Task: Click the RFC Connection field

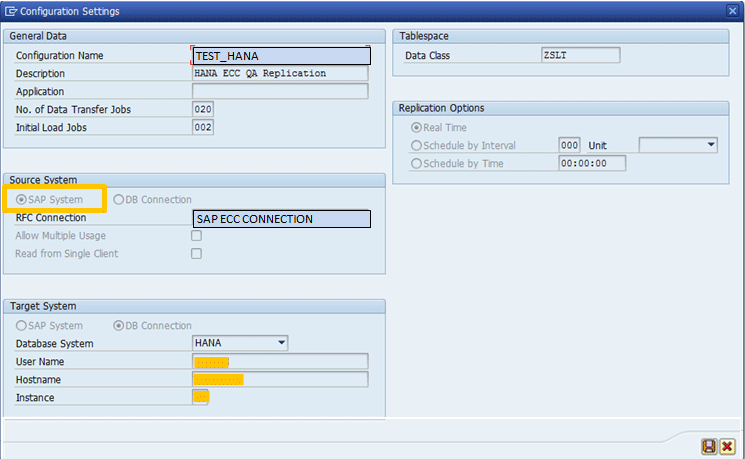Action: click(282, 219)
